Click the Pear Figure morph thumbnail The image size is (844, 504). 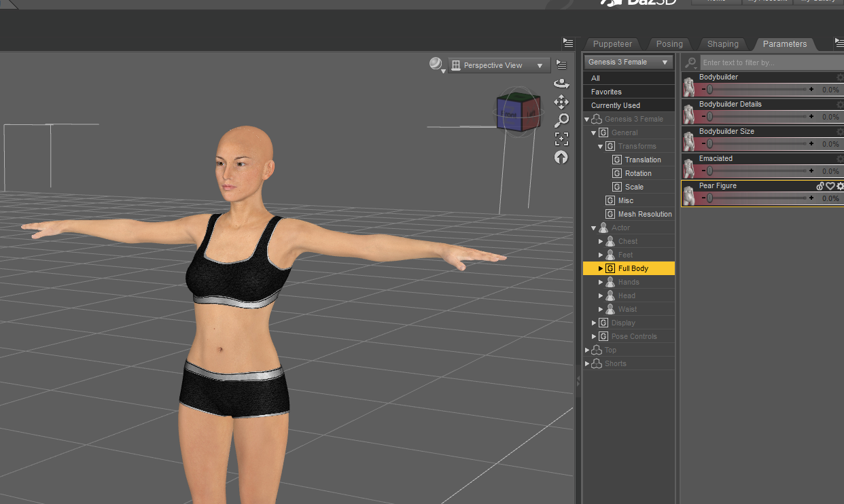pyautogui.click(x=689, y=194)
